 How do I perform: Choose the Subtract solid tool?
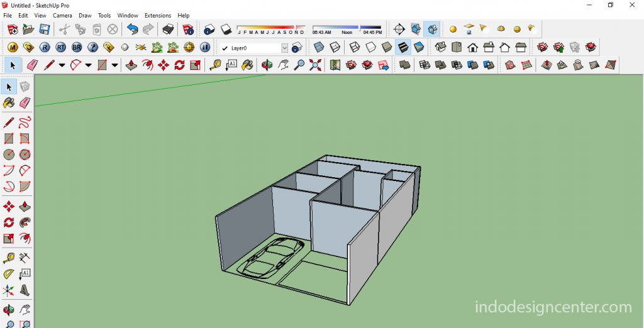(x=457, y=65)
